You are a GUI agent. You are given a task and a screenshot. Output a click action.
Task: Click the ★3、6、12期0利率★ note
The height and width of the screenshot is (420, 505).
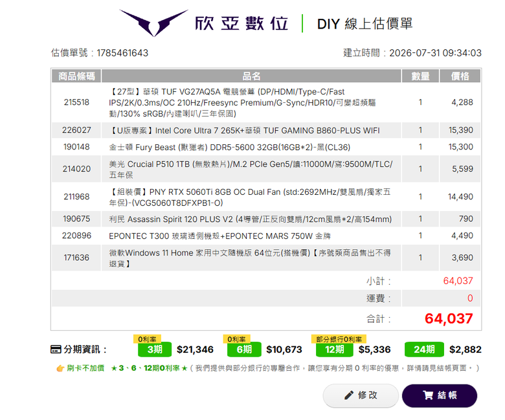pos(149,368)
